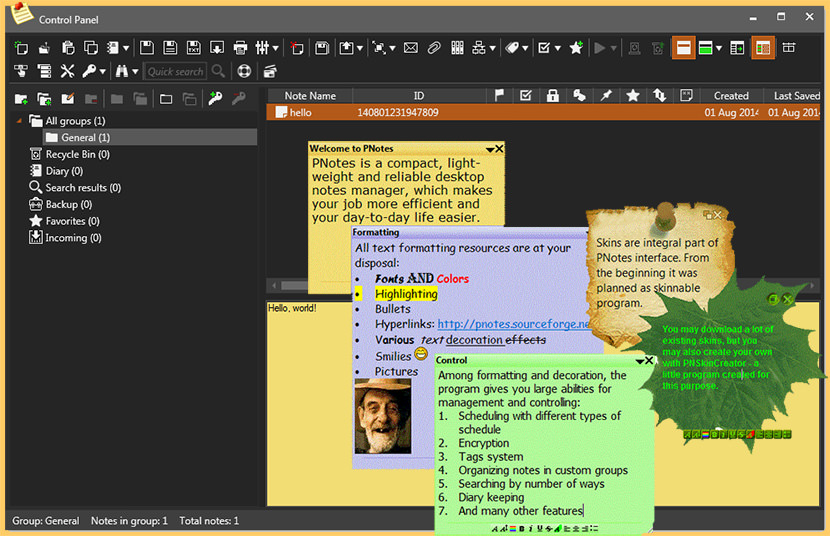Click the save all notes icon
The image size is (830, 536).
click(321, 48)
